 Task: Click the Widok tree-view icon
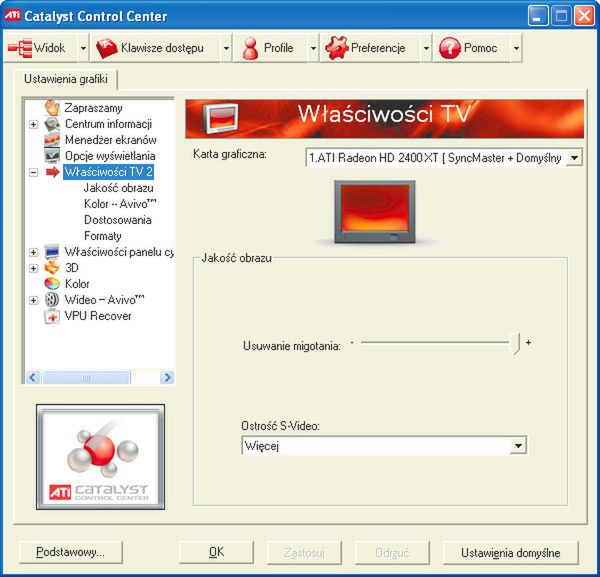coord(20,48)
